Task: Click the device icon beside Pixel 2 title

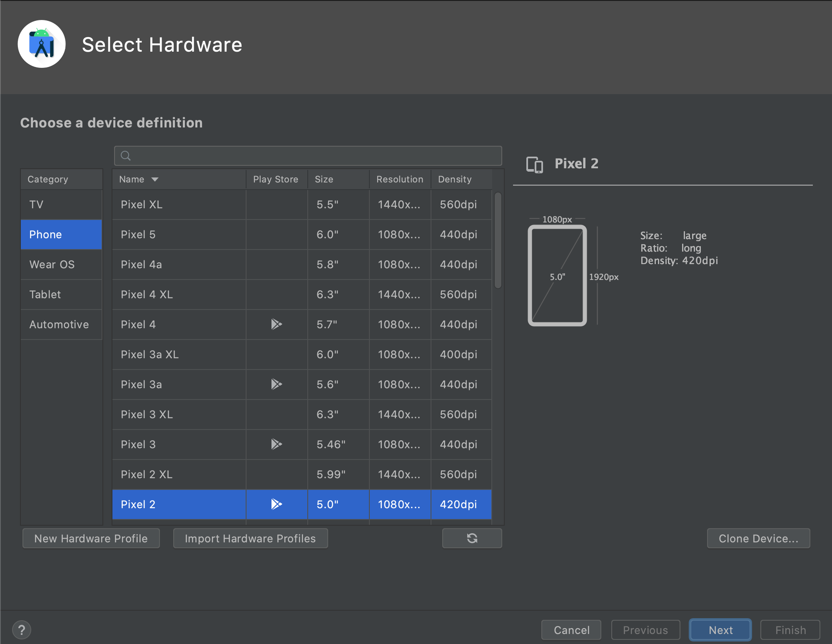Action: pos(535,164)
